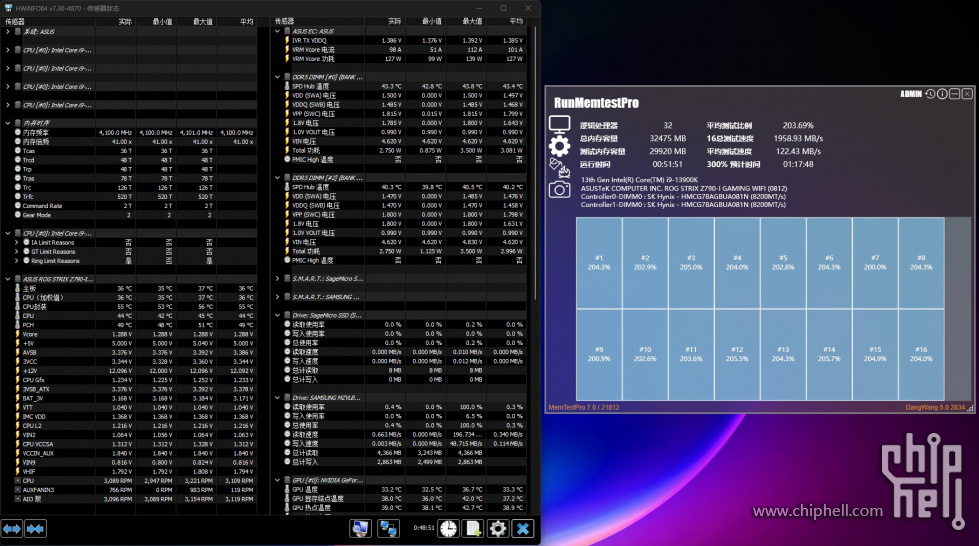The height and width of the screenshot is (546, 979).
Task: Collapse the ASUS ROG STRIX Z790 group
Action: (7, 279)
